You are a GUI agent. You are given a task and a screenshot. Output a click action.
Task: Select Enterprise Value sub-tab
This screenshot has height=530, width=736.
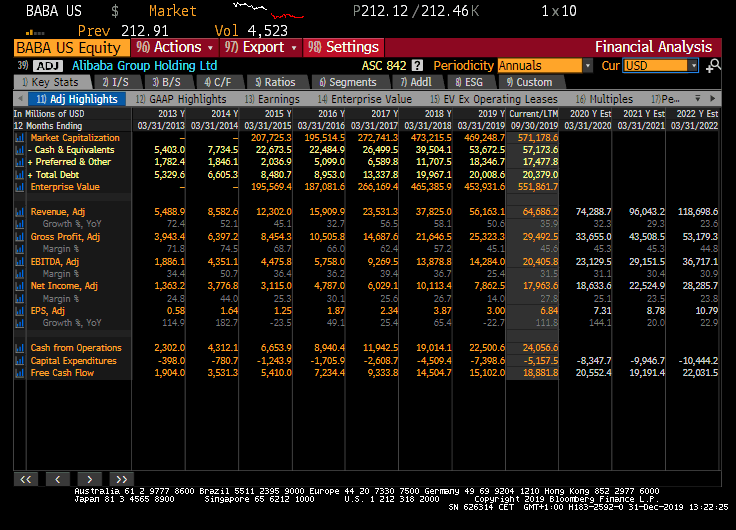point(365,99)
